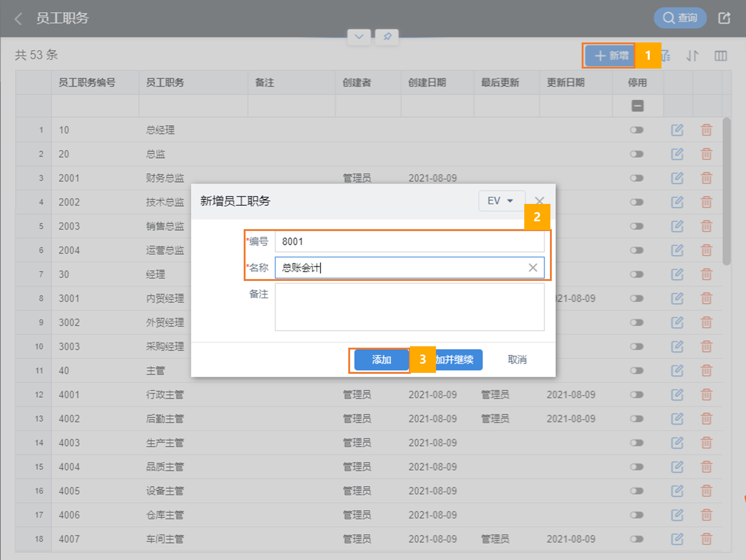The image size is (746, 560).
Task: Go back using the header arrow
Action: click(x=19, y=19)
